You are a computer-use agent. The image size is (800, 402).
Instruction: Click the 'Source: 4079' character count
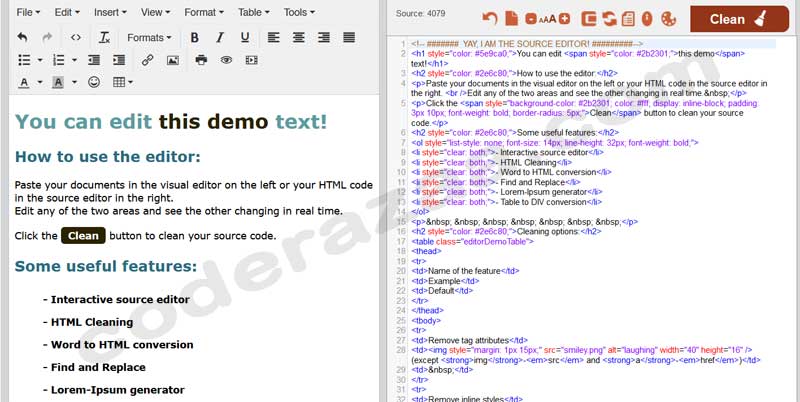(420, 14)
